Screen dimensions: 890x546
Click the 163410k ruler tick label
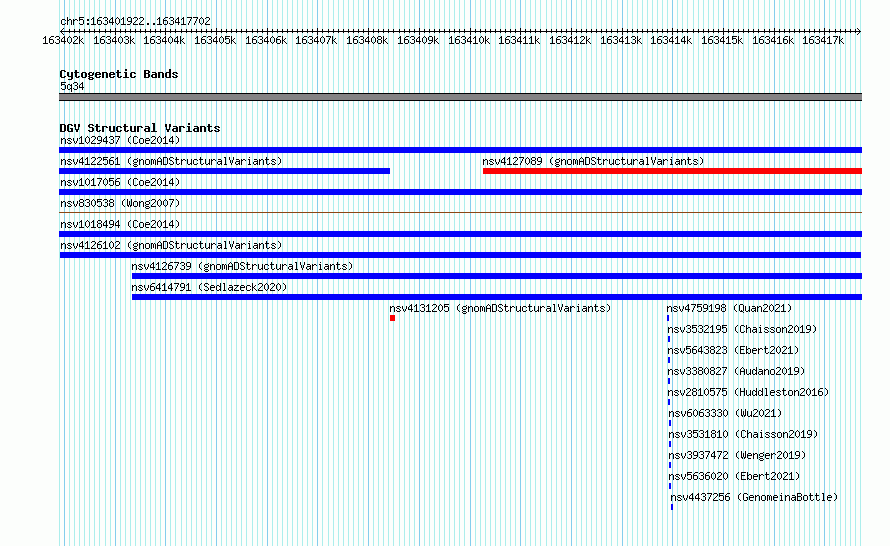469,40
